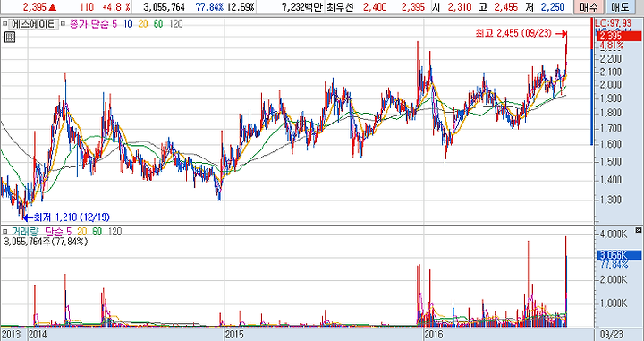This screenshot has width=644, height=341.
Task: Click the 2014 year label on date axis
Action: point(38,335)
